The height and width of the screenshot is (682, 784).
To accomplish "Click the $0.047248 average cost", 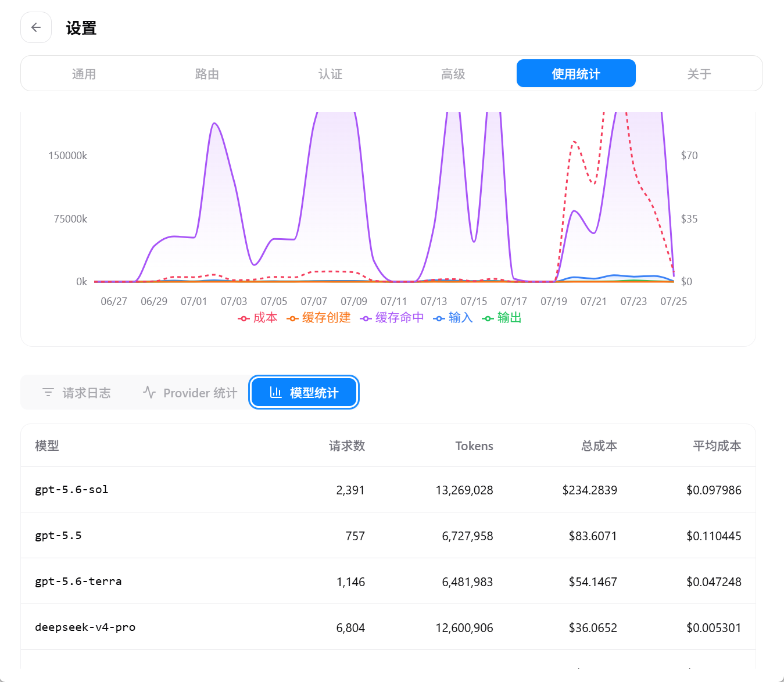I will (x=714, y=582).
